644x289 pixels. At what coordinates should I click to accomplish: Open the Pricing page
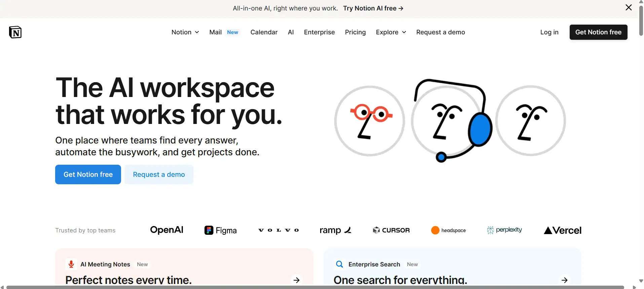point(355,32)
